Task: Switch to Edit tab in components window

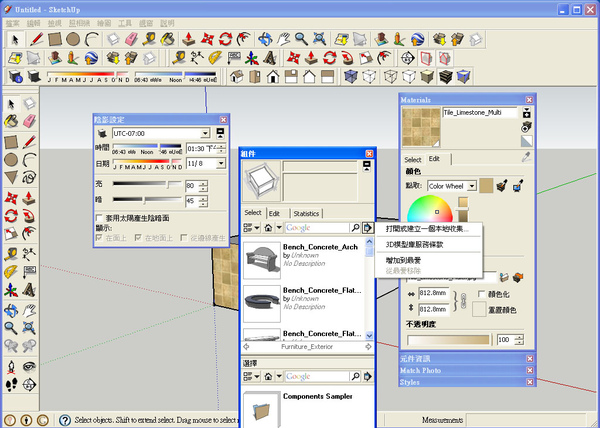Action: tap(274, 213)
